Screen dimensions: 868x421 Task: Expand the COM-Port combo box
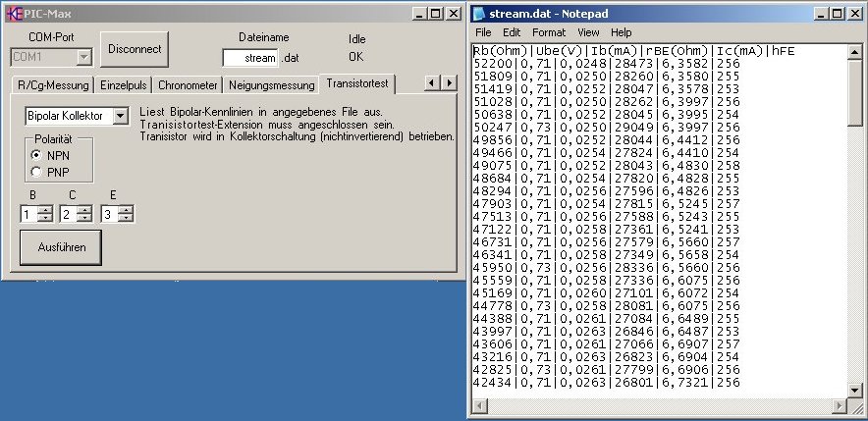point(83,58)
